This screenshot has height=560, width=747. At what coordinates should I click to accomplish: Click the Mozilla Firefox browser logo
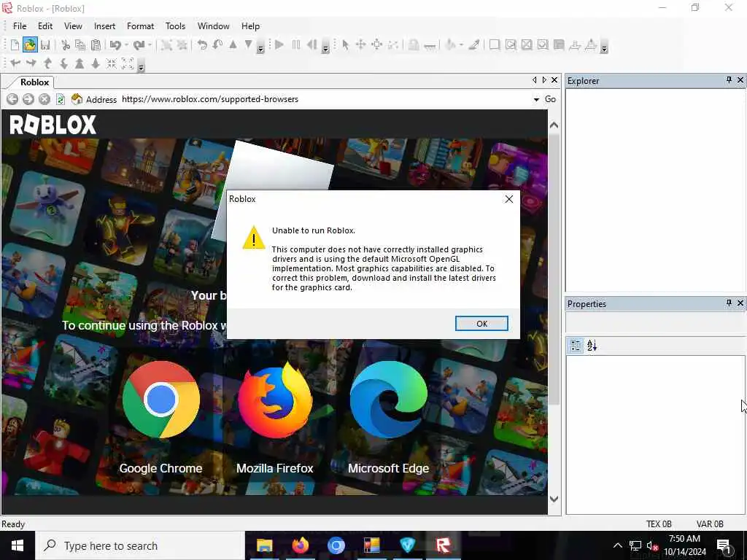click(275, 400)
